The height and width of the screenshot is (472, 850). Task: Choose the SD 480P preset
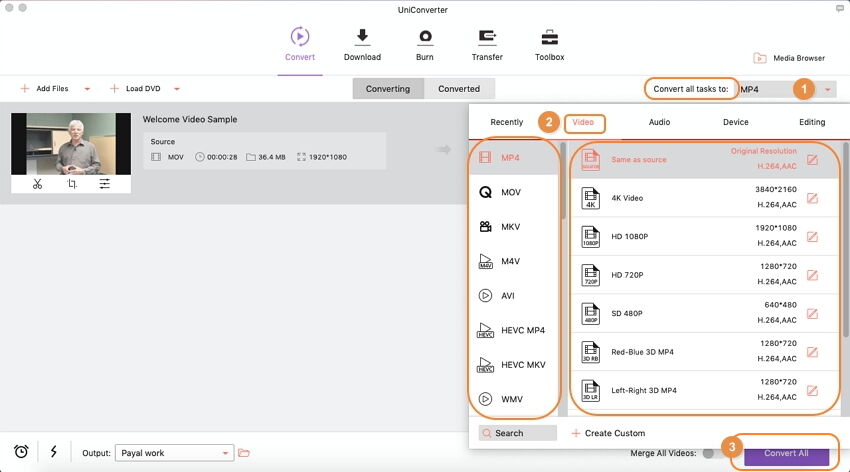point(705,313)
